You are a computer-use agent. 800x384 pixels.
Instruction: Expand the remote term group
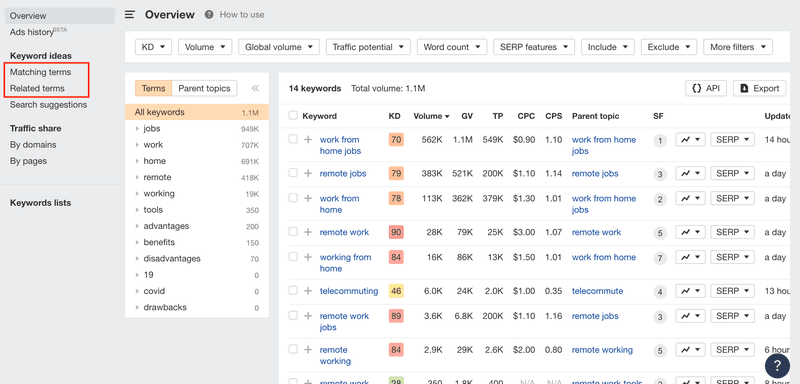coord(137,177)
